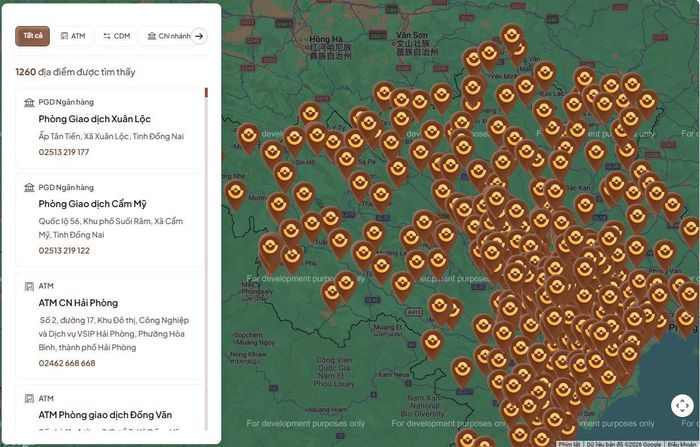
Task: Click phone number 02462 668 668
Action: point(67,363)
